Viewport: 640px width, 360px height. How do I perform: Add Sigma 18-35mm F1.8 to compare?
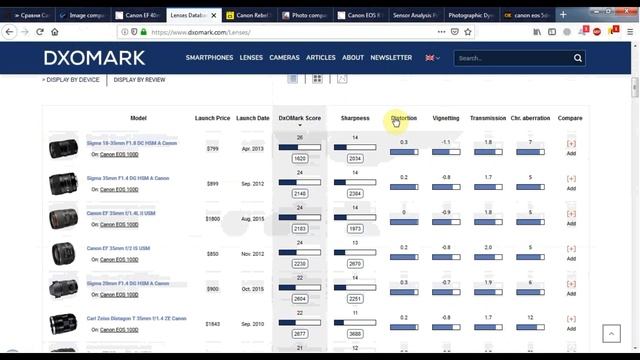point(571,148)
